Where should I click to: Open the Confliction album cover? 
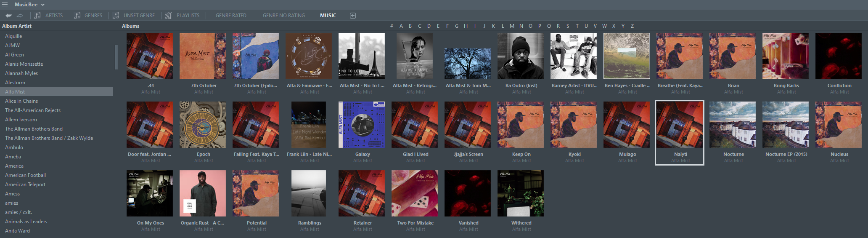click(x=839, y=56)
